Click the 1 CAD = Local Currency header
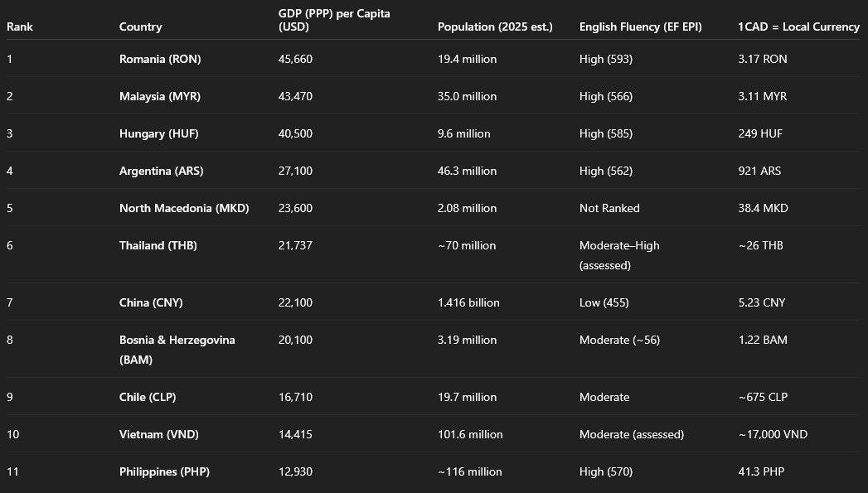 click(x=799, y=27)
